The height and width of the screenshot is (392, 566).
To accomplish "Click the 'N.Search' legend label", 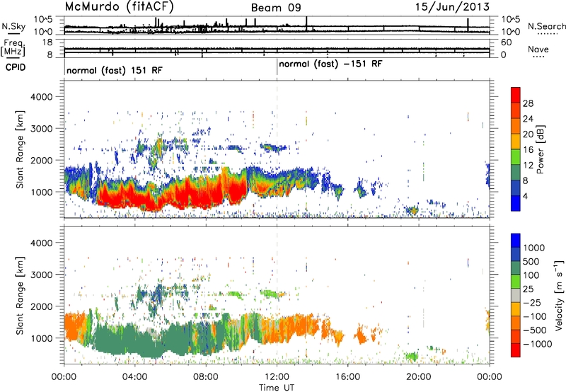I will click(546, 26).
